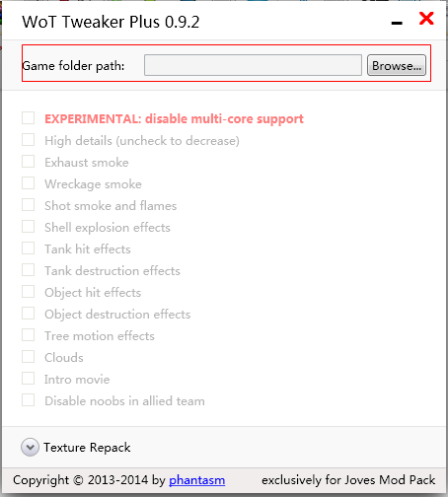
Task: Open the phantasm author link
Action: tap(196, 480)
